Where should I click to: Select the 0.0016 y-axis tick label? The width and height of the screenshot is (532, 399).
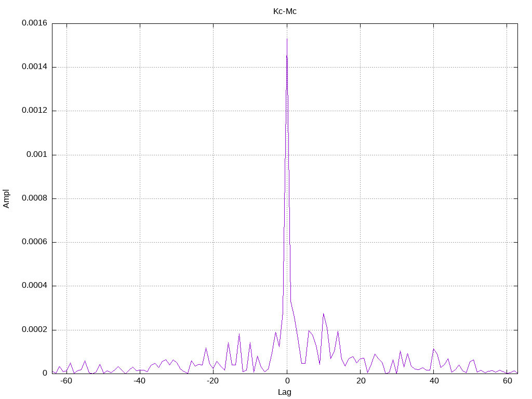(35, 23)
